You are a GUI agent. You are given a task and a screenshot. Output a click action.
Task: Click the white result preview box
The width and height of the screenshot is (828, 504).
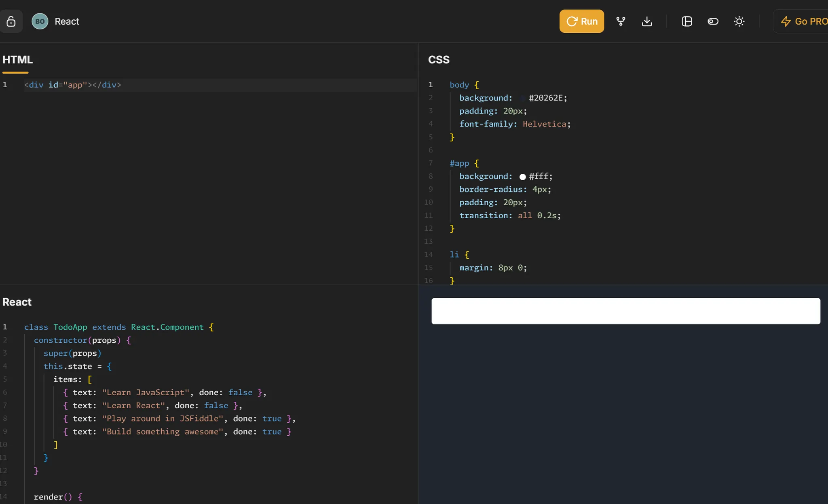click(x=625, y=311)
